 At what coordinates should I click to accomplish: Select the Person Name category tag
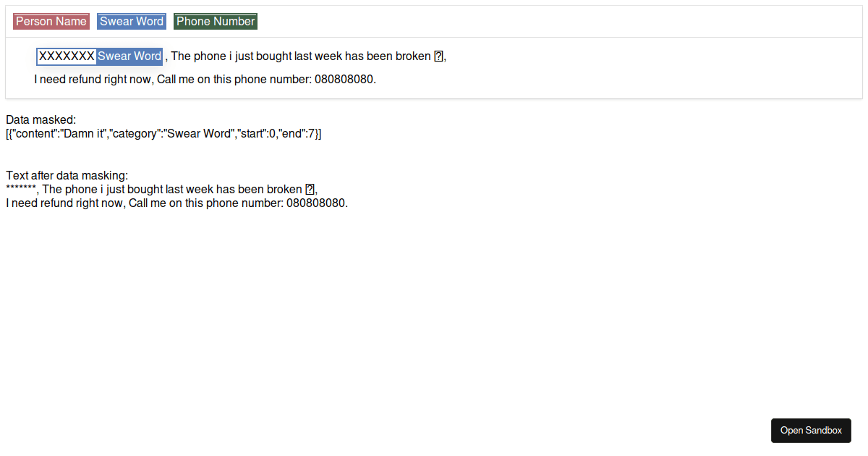51,22
